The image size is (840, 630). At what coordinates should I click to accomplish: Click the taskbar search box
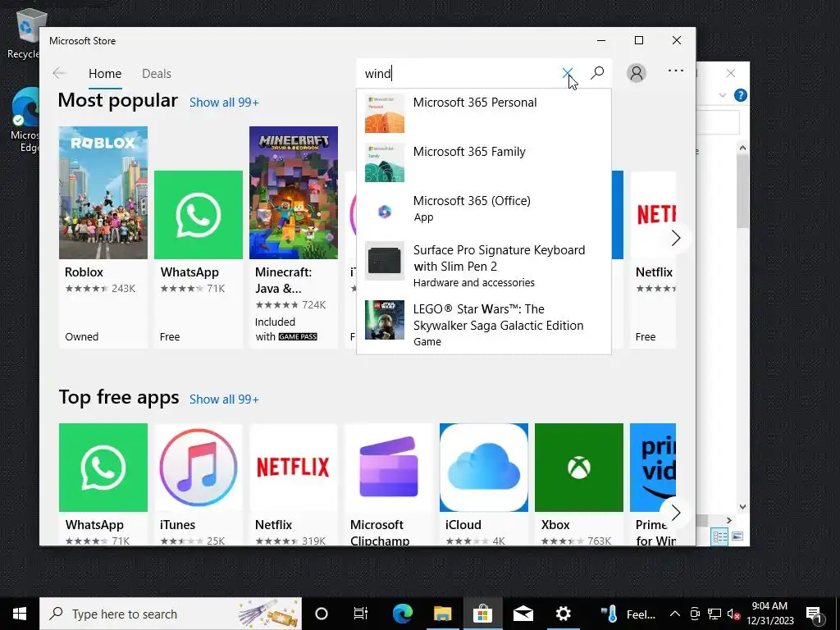(171, 614)
